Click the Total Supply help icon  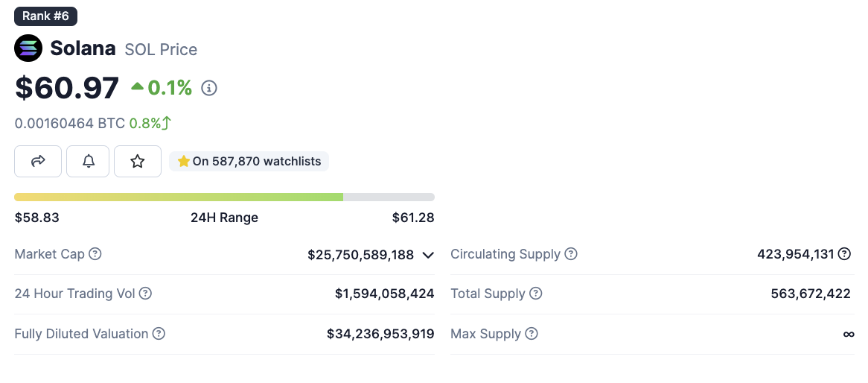535,293
